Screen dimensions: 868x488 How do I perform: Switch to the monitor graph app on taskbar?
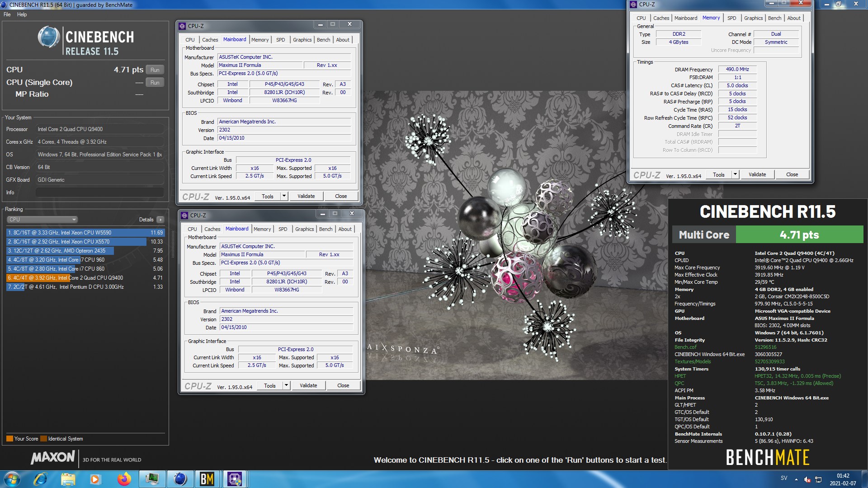[152, 479]
